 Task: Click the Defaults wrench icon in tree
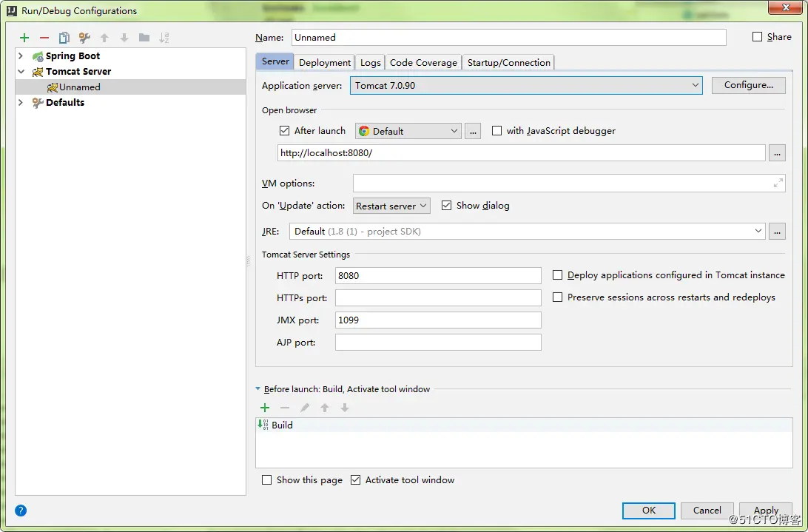click(x=38, y=103)
